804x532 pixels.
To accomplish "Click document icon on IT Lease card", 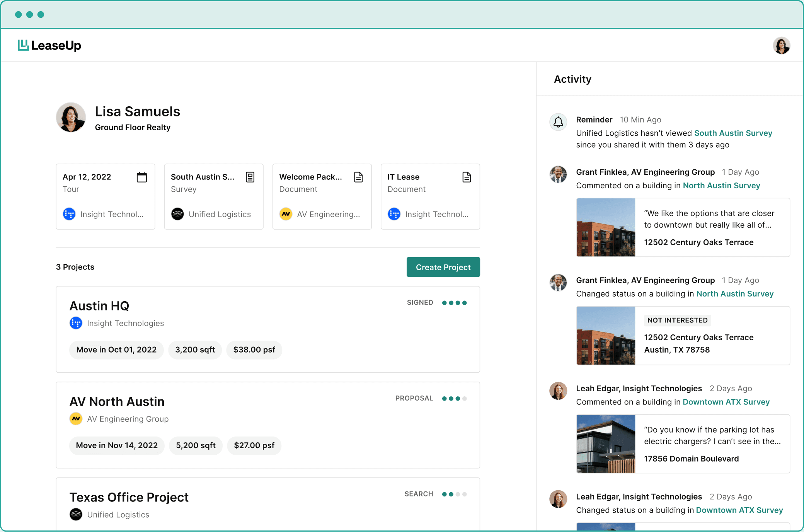I will pyautogui.click(x=467, y=177).
